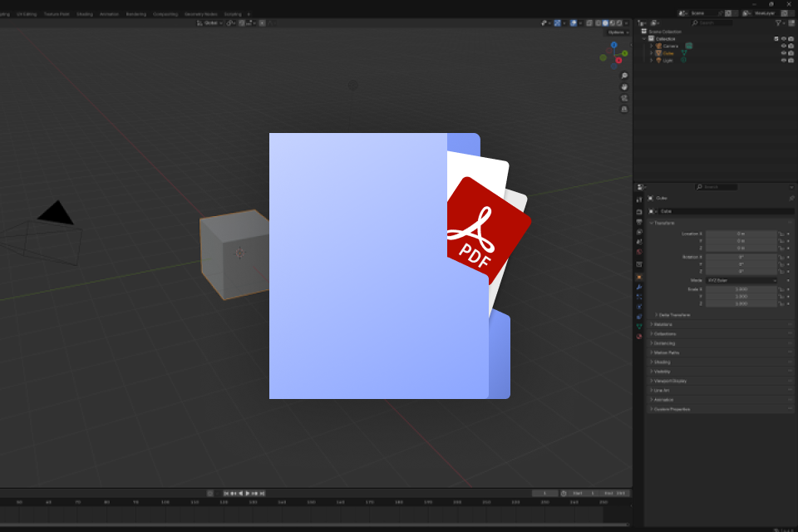Disable Light in renders via camera icon

(791, 60)
